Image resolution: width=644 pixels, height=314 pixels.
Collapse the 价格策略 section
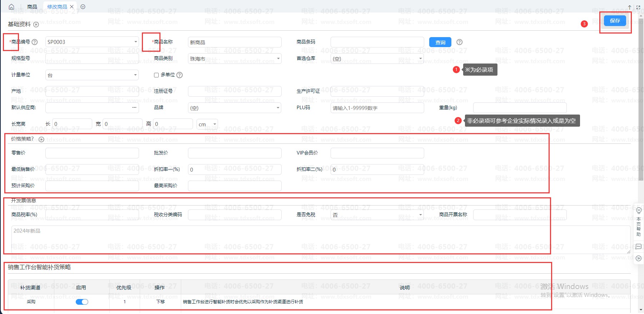41,140
